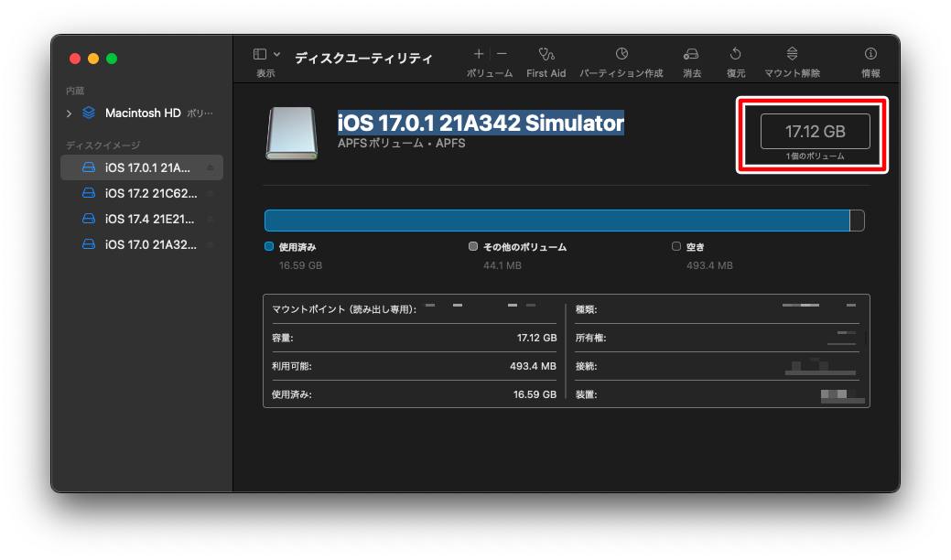The height and width of the screenshot is (560, 951).
Task: Click the 内蔵 sidebar section header
Action: pos(75,91)
